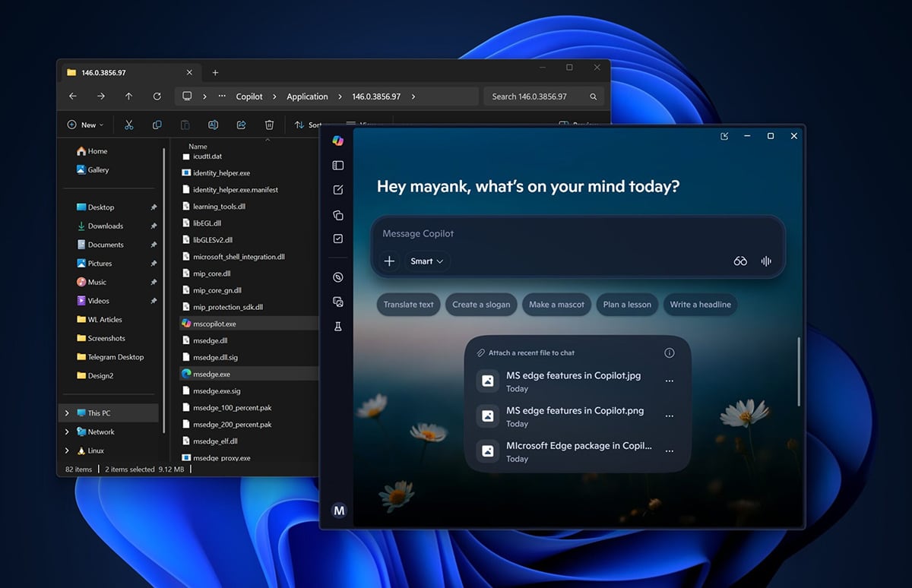Open the checkmark tasks icon in Copilot sidebar

click(x=338, y=239)
